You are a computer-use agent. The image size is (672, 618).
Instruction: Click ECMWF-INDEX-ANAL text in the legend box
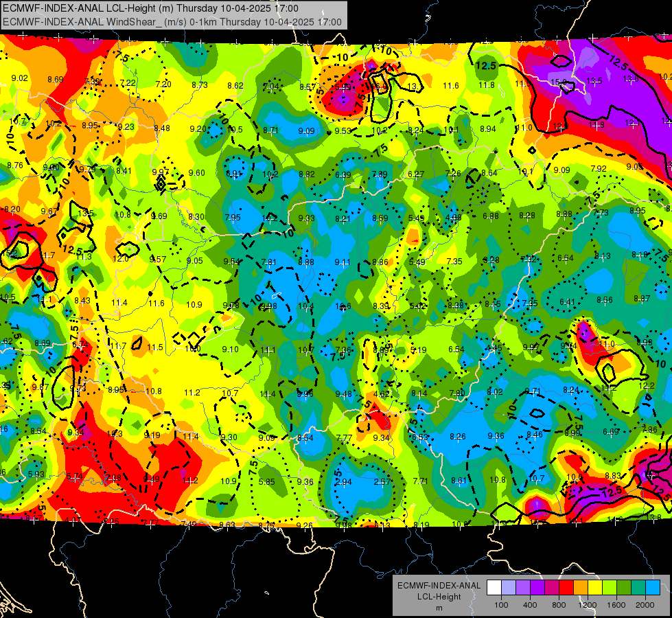tap(439, 586)
